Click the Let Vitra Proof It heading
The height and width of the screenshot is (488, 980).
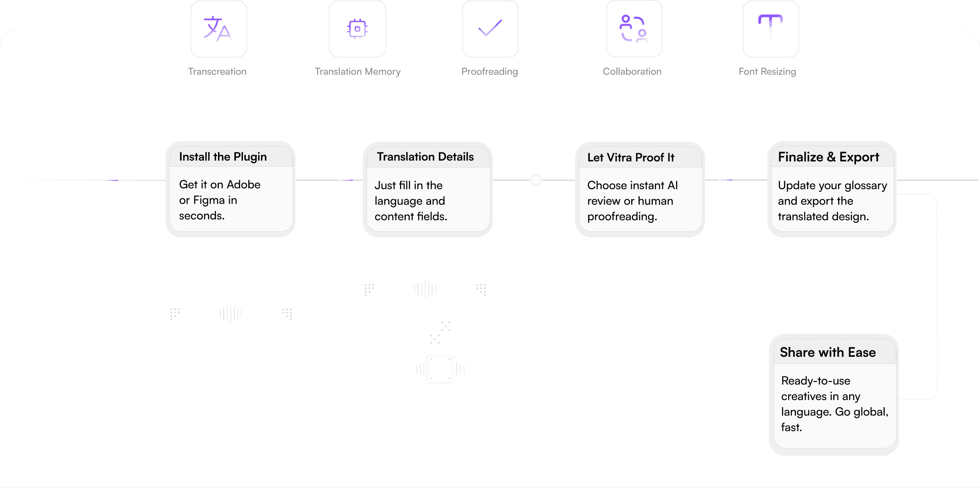[631, 157]
